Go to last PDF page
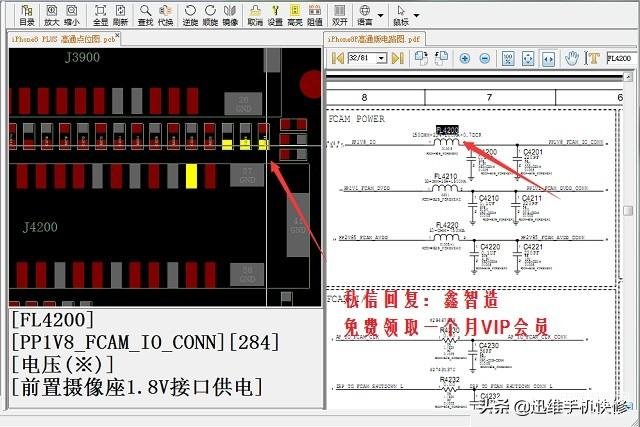 click(x=398, y=58)
